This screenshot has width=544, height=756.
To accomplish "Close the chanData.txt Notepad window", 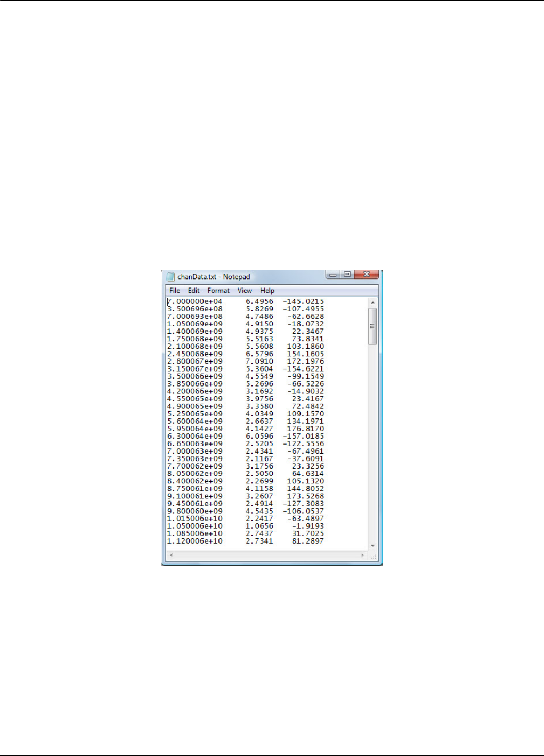I will 367,275.
